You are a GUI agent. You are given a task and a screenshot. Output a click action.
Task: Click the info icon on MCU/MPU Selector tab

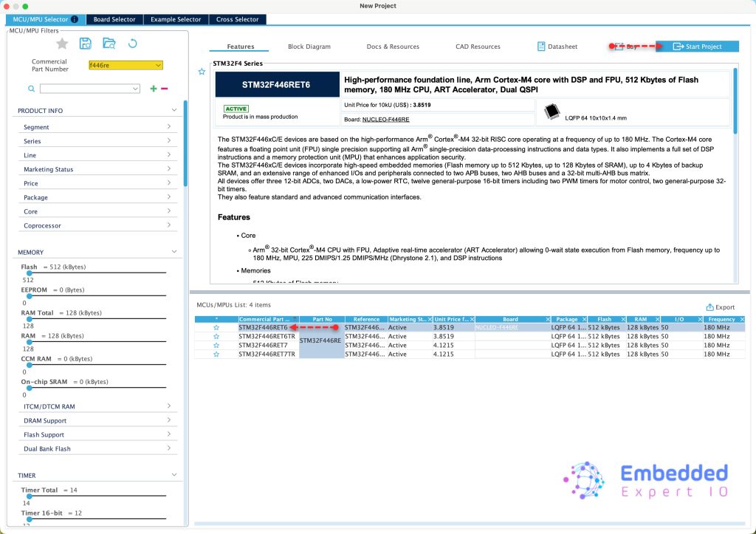coord(75,19)
